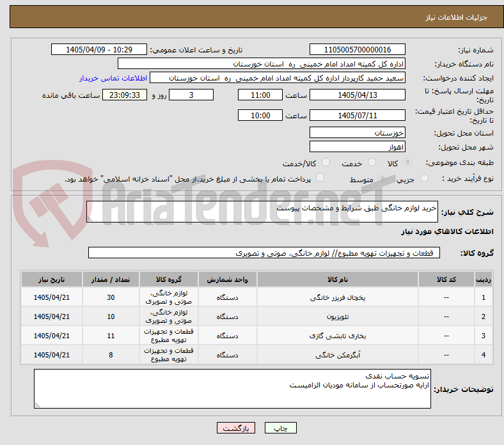Click the نام دستگاه خریدار field
Screen dimensions: 504x445
[x=262, y=64]
